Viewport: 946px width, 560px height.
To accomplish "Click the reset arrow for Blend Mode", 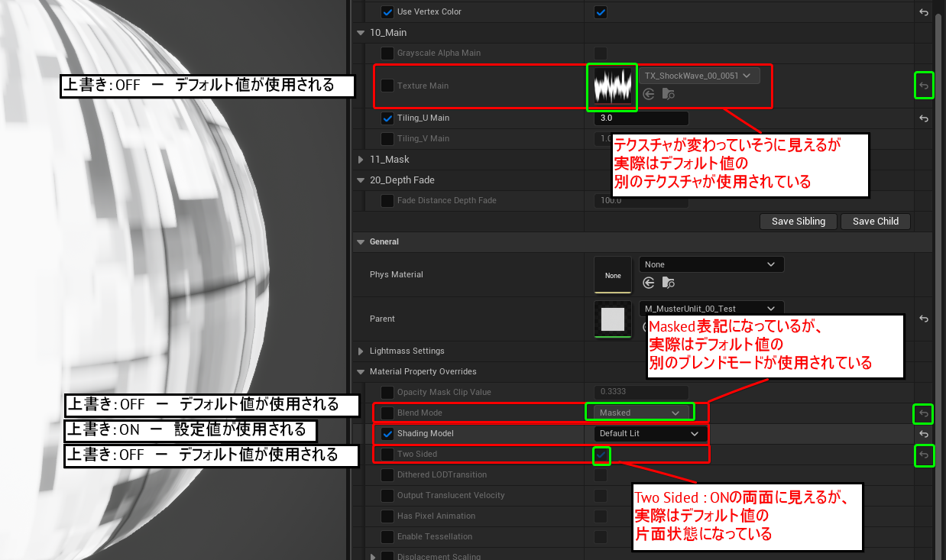I will 923,413.
